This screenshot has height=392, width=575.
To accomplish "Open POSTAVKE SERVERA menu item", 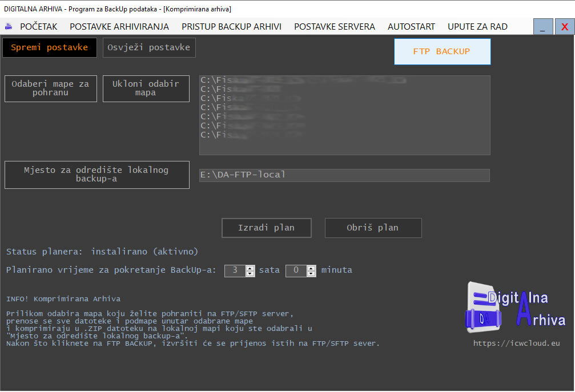I will pos(335,26).
